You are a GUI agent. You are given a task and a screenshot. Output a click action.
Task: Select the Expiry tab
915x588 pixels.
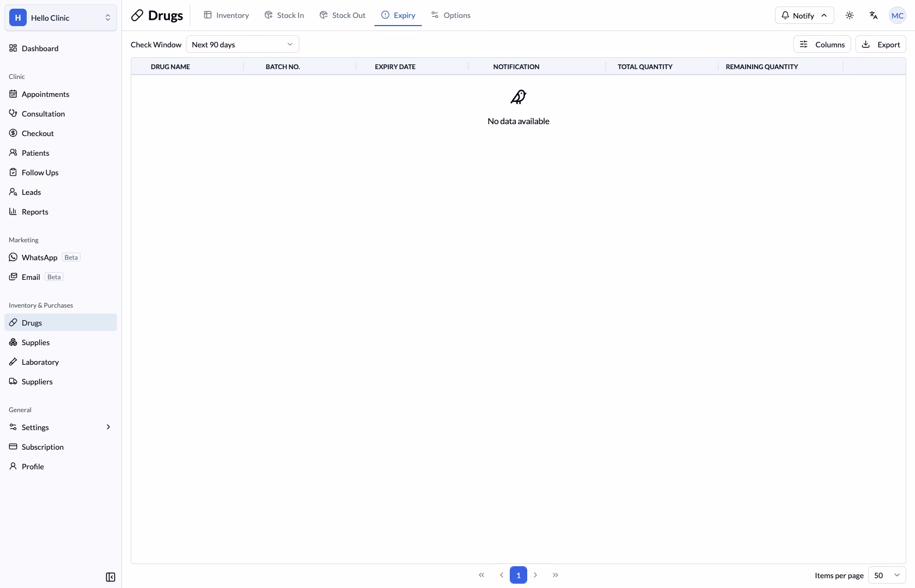pyautogui.click(x=398, y=15)
